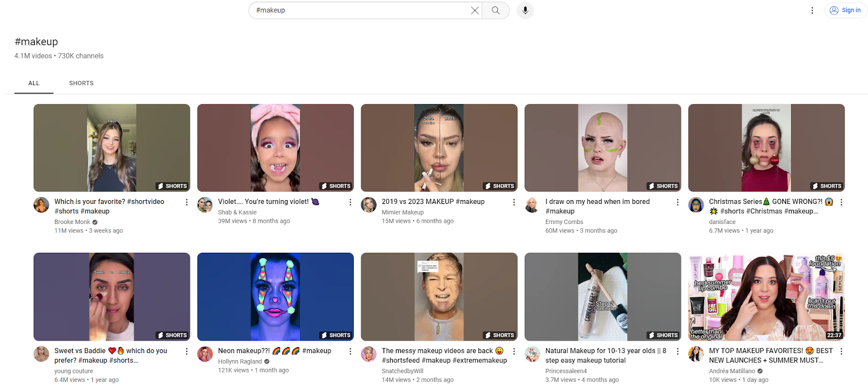The image size is (868, 391).
Task: Open 'Sweet vs Baddie' title link
Action: click(x=111, y=356)
